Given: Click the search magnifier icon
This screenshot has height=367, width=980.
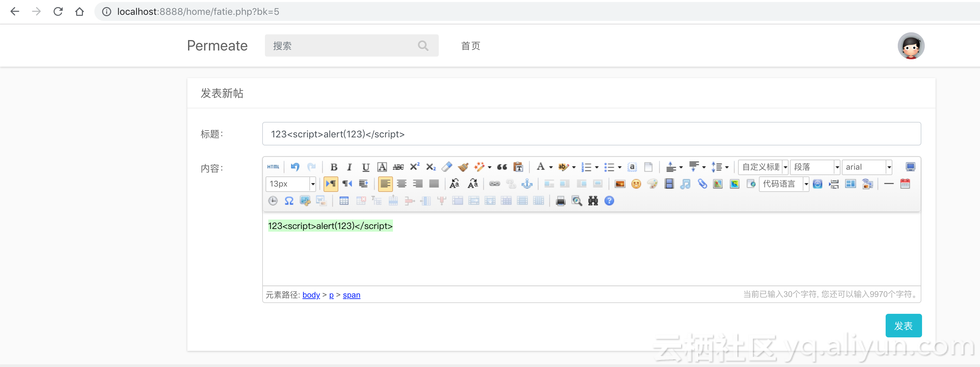Looking at the screenshot, I should click(423, 45).
